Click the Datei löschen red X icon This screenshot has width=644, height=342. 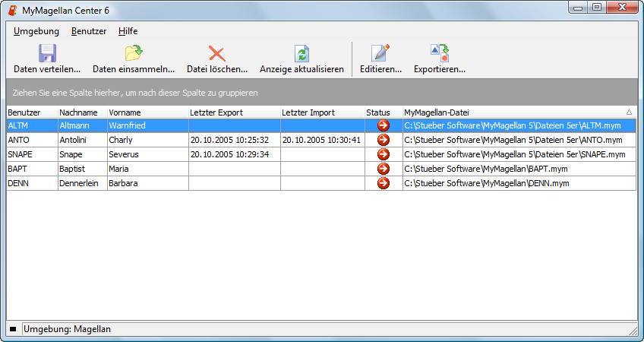217,53
